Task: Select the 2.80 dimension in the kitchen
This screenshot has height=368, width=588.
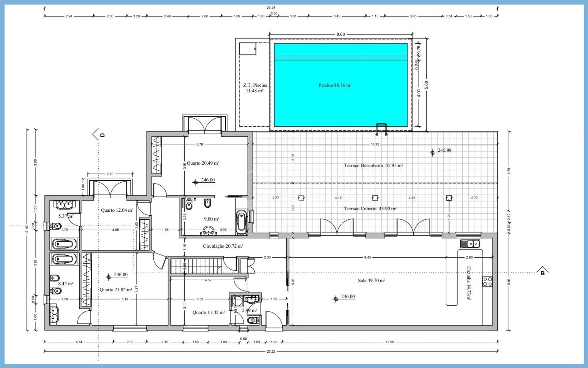Action: point(469,257)
